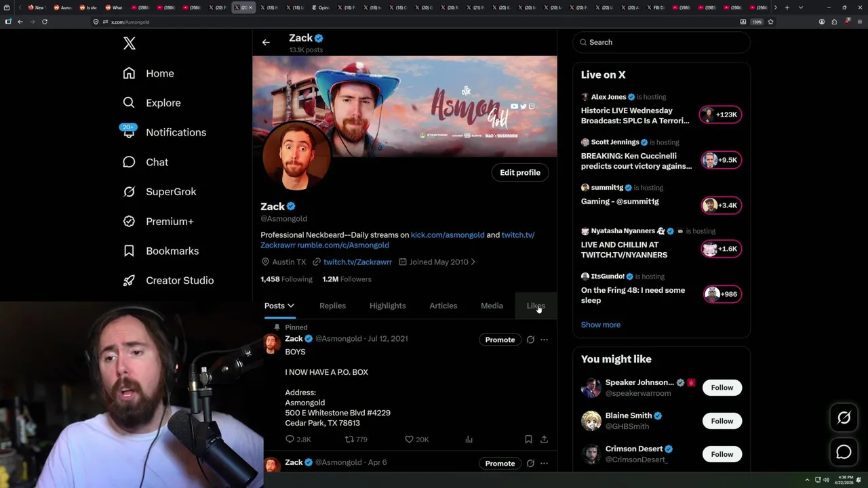
Task: Open more options on Apr 6 post
Action: point(544,464)
